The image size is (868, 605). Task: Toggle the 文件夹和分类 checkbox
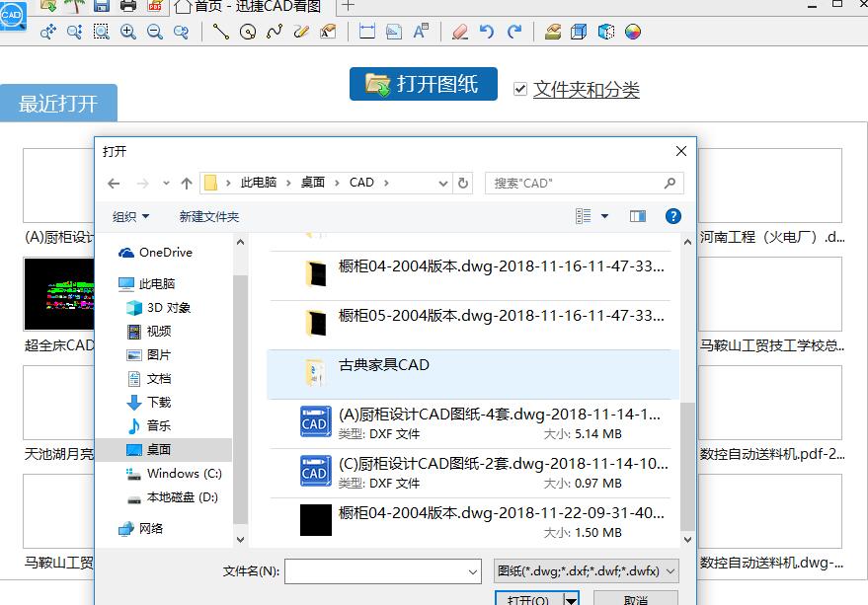point(519,89)
